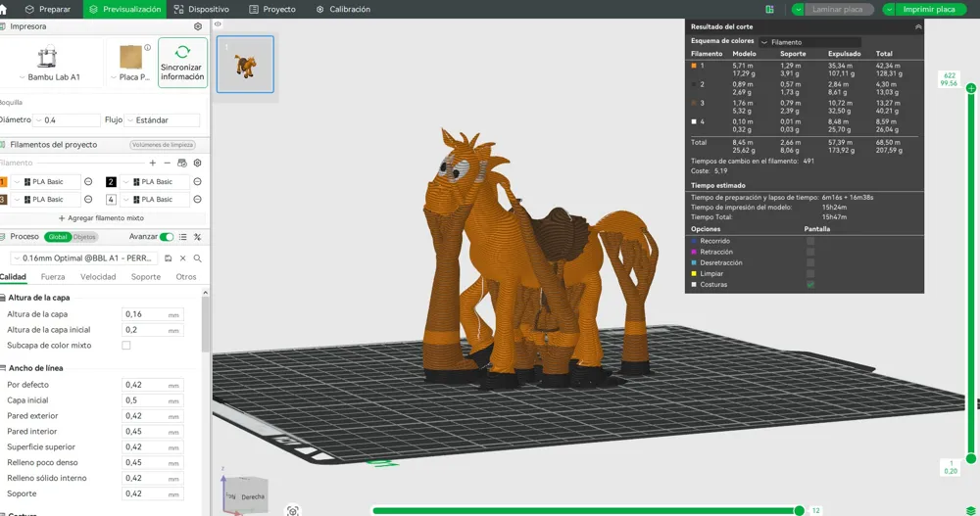Remove filament 4 with its minus circle

[198, 200]
